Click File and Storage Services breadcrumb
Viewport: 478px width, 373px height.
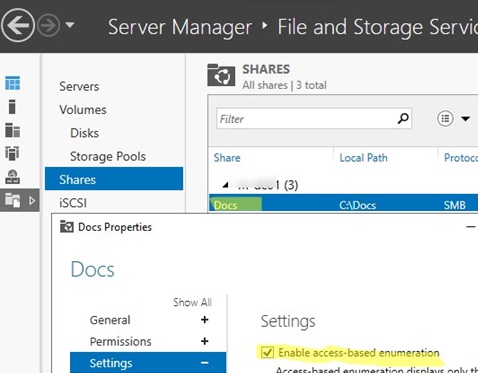click(378, 27)
